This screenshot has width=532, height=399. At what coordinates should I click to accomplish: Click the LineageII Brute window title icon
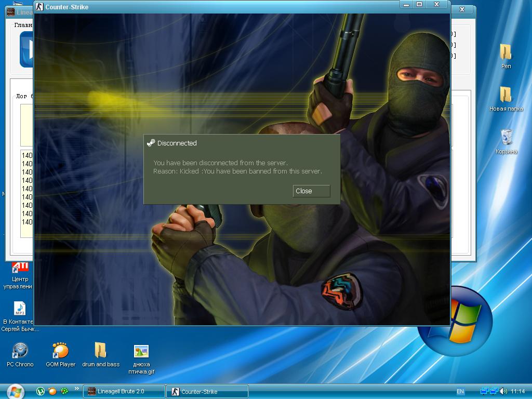(x=11, y=12)
